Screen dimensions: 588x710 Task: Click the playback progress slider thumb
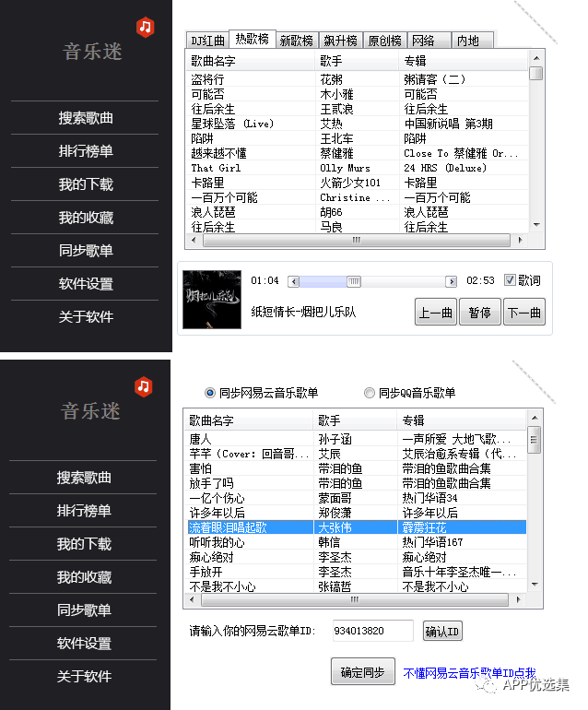pyautogui.click(x=354, y=281)
